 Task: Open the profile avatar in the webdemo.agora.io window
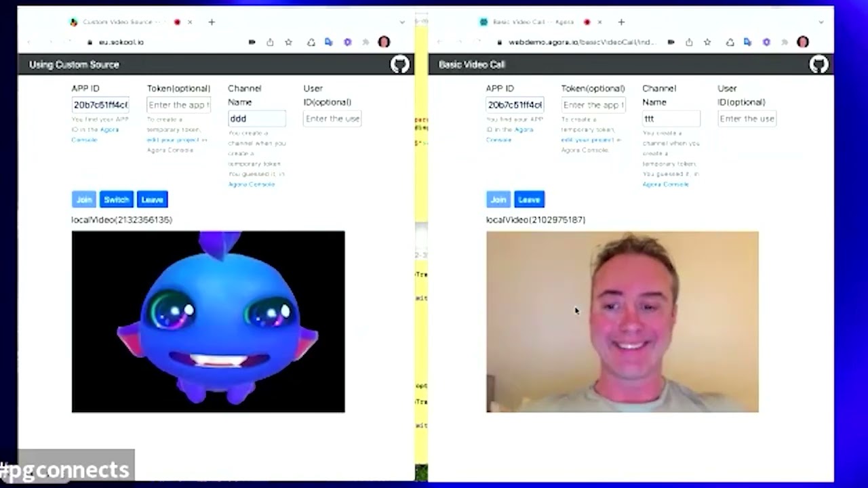(x=803, y=42)
